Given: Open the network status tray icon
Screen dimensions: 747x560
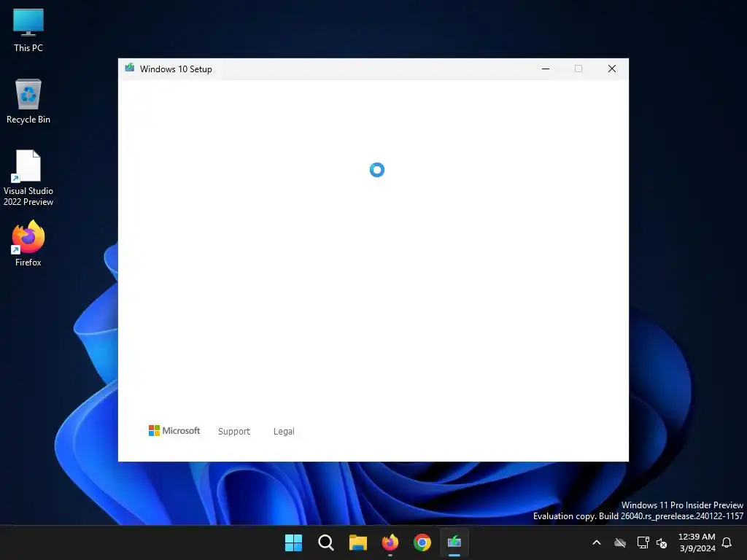Looking at the screenshot, I should [x=643, y=542].
